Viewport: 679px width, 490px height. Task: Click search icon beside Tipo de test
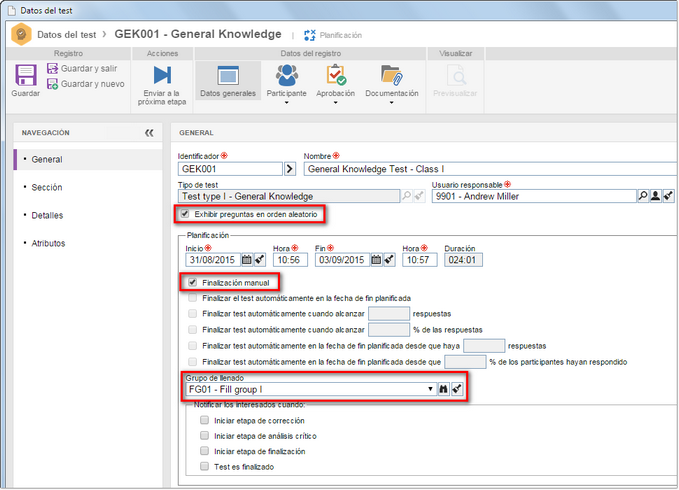tap(406, 196)
